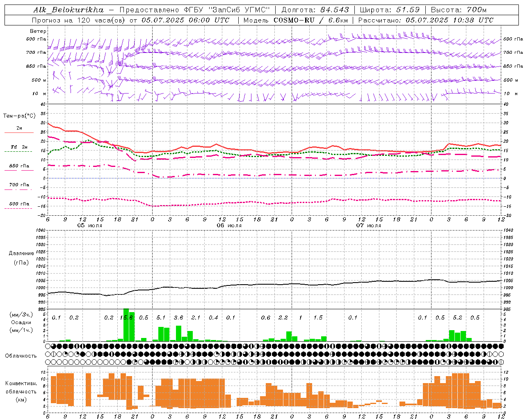The width and height of the screenshot is (525, 420).
Task: Click the forecast line "Прогноз на 120 часа(ов)"
Action: tap(79, 20)
